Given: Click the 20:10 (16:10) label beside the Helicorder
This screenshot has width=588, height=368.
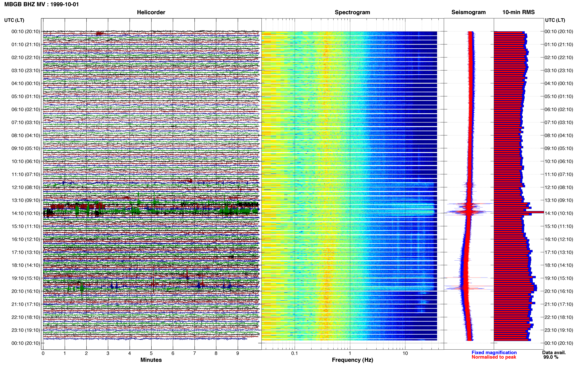Looking at the screenshot, I should tap(26, 291).
